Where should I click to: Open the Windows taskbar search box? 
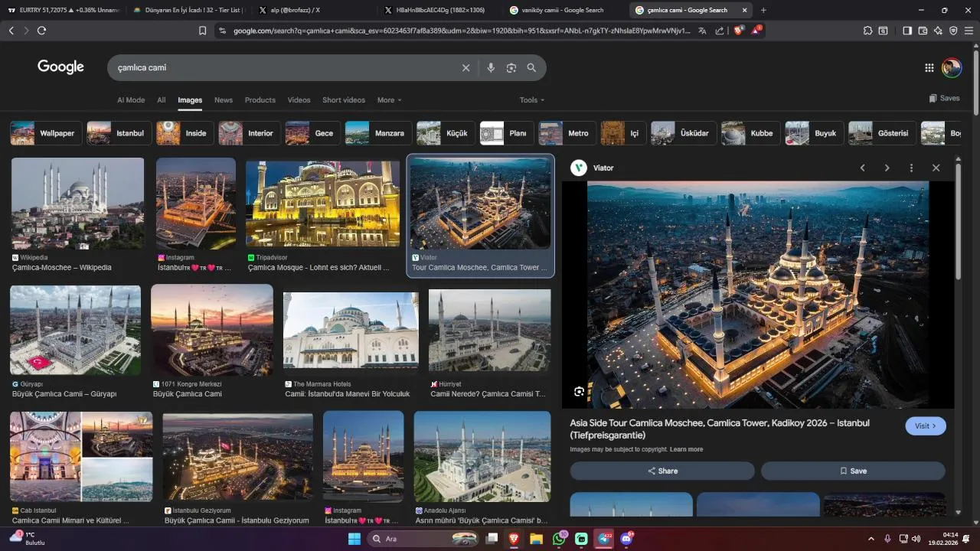pyautogui.click(x=421, y=539)
